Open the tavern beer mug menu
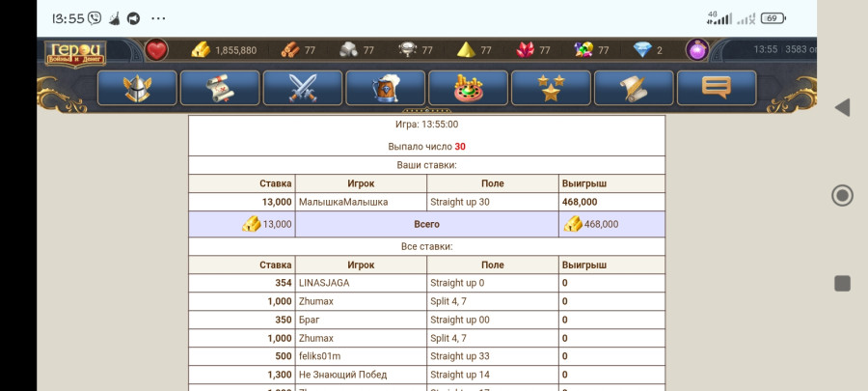 pyautogui.click(x=386, y=88)
